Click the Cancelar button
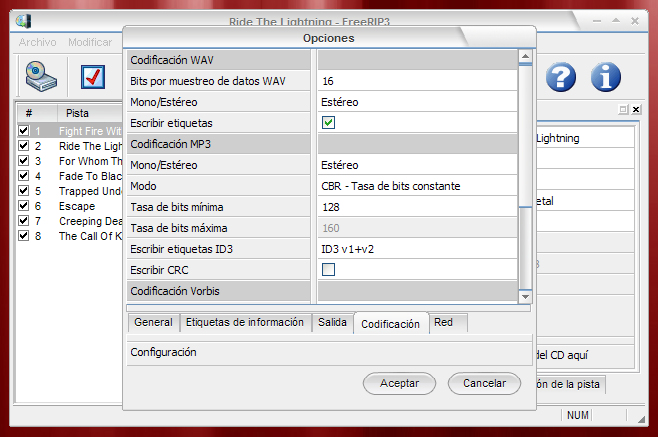 pos(484,383)
